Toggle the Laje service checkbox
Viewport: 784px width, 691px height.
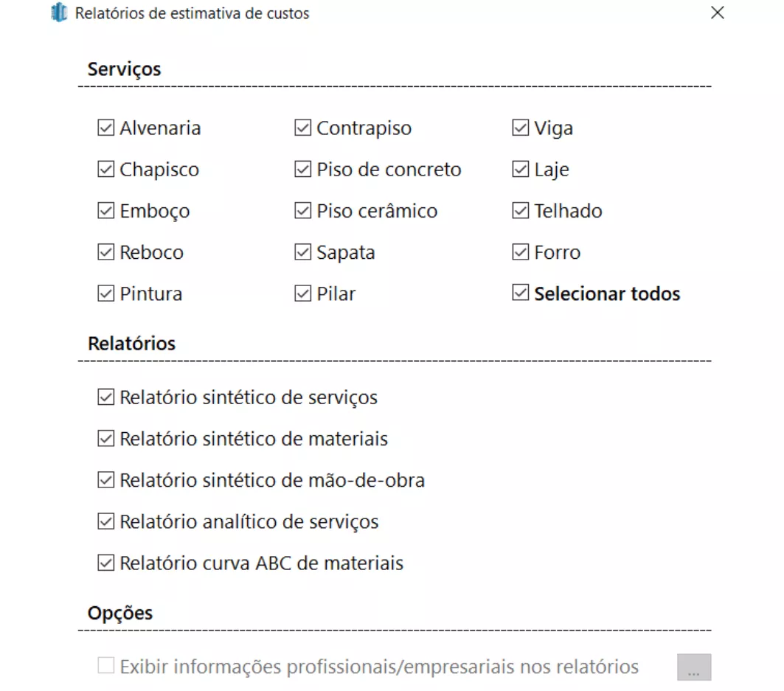(x=520, y=170)
